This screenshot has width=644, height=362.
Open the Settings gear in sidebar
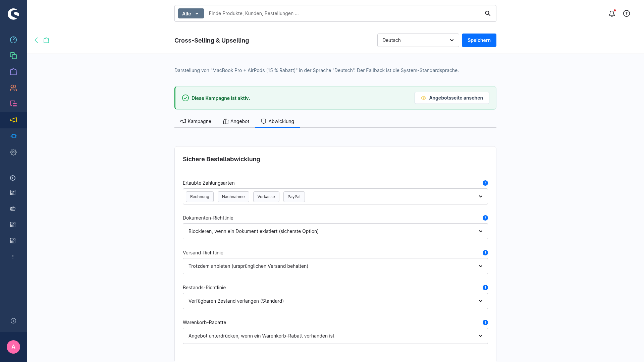click(x=13, y=152)
